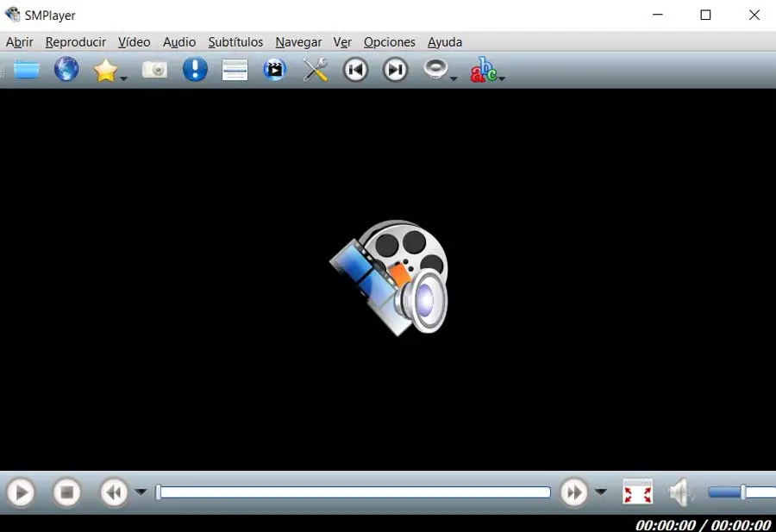This screenshot has width=776, height=532.
Task: Toggle fullscreen with the red arrows icon
Action: 637,492
